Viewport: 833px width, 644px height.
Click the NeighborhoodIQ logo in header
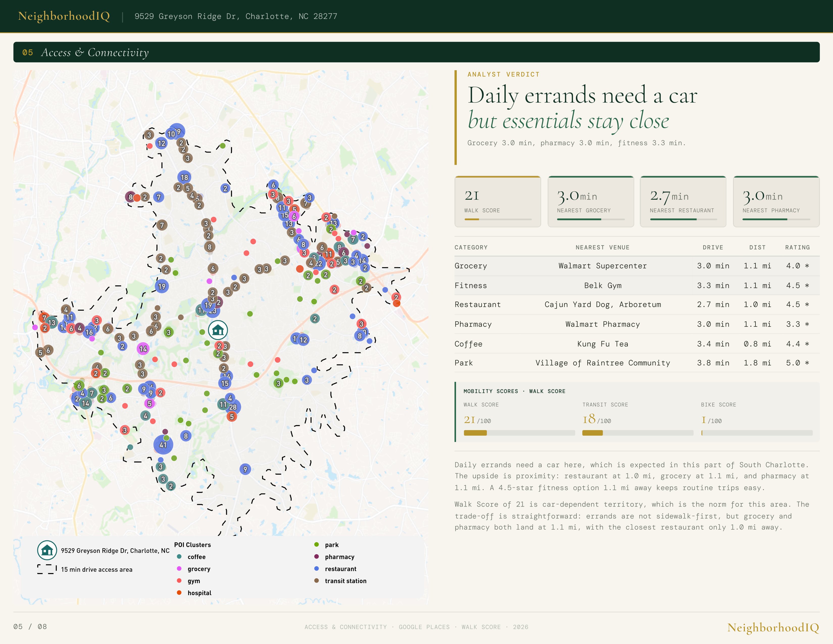64,16
